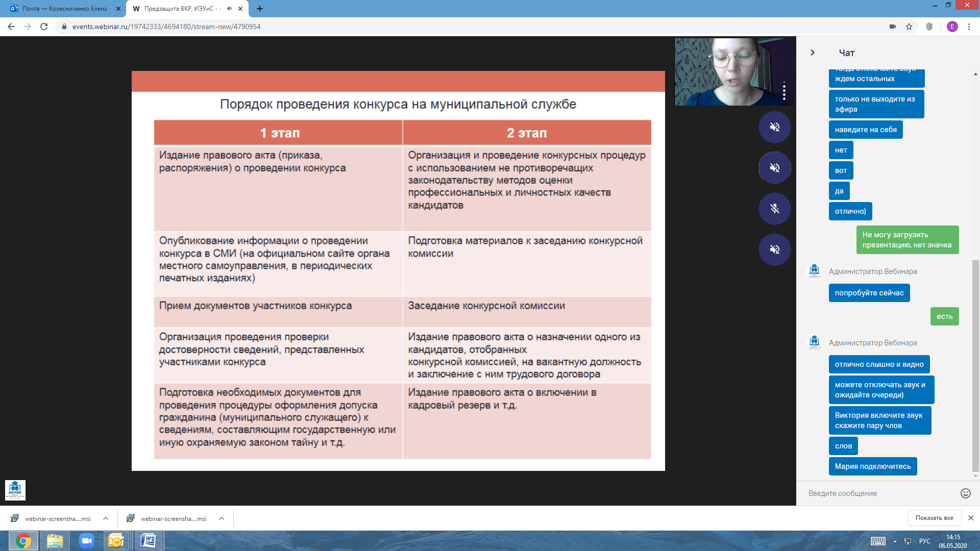
Task: Expand second webinar-screenshare download options
Action: pyautogui.click(x=222, y=518)
